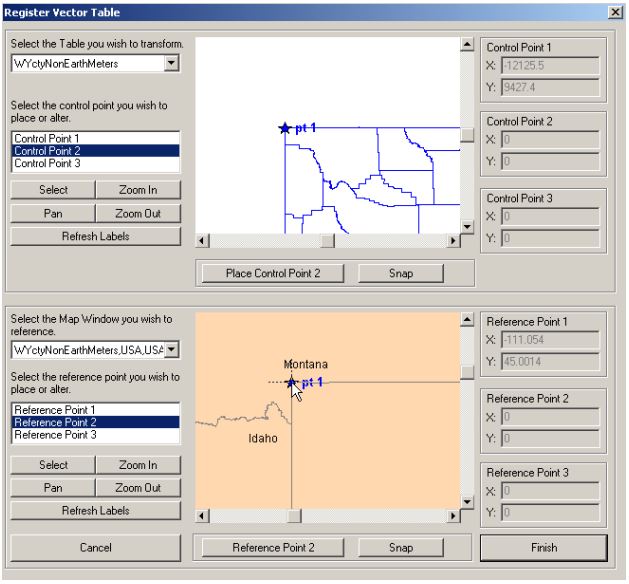Click the down arrow of the reference map scrollbar
This screenshot has width=629, height=584.
tap(467, 501)
